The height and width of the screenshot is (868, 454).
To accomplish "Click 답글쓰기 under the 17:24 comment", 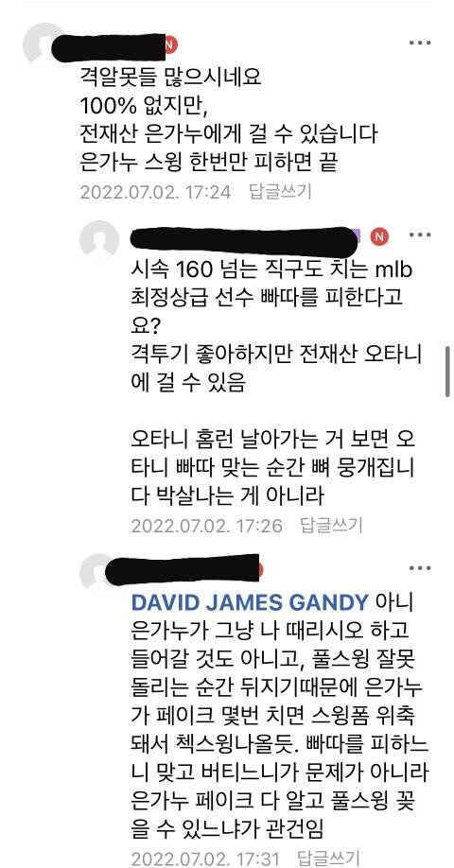I will click(x=281, y=192).
